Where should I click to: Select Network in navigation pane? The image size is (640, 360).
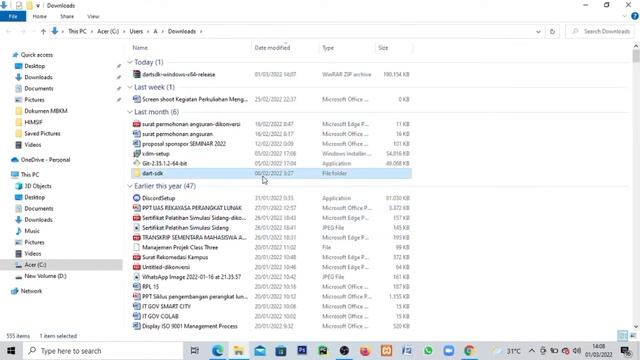click(31, 291)
